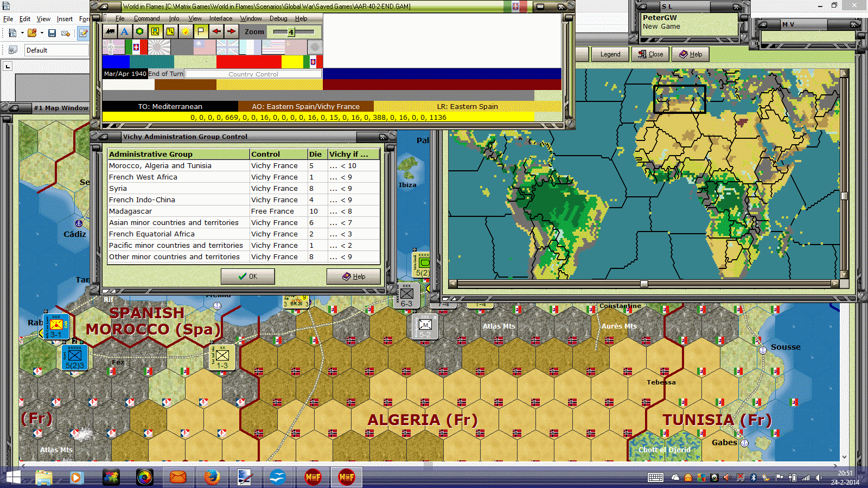Select the highlighted yellow unit counter icon
The width and height of the screenshot is (868, 488).
coord(155,31)
